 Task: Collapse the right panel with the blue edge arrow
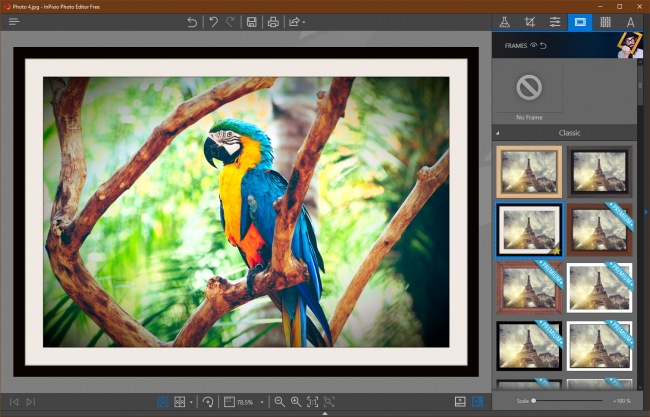click(645, 212)
